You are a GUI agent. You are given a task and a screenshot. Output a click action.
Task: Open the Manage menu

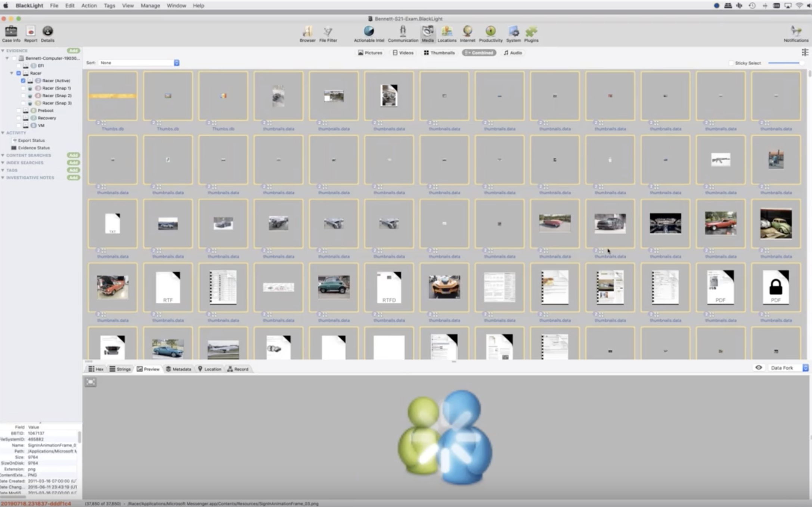tap(150, 6)
